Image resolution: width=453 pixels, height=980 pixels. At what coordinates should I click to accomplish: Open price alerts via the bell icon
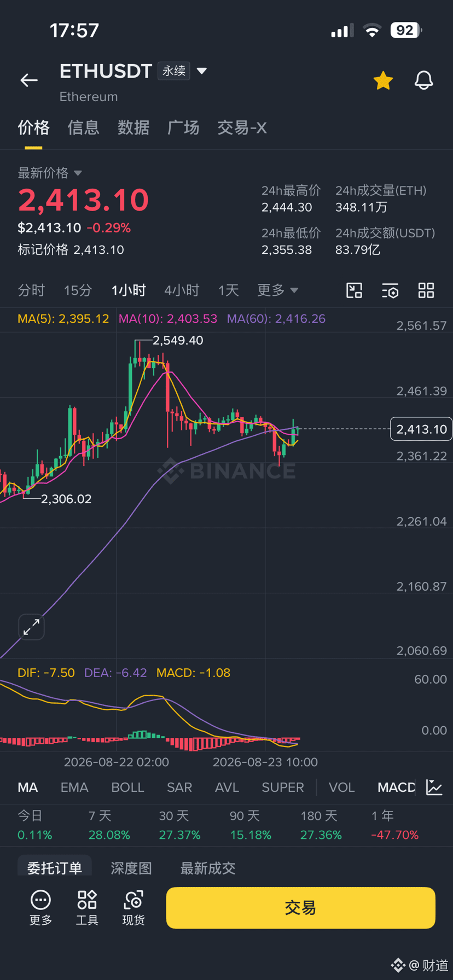coord(423,80)
